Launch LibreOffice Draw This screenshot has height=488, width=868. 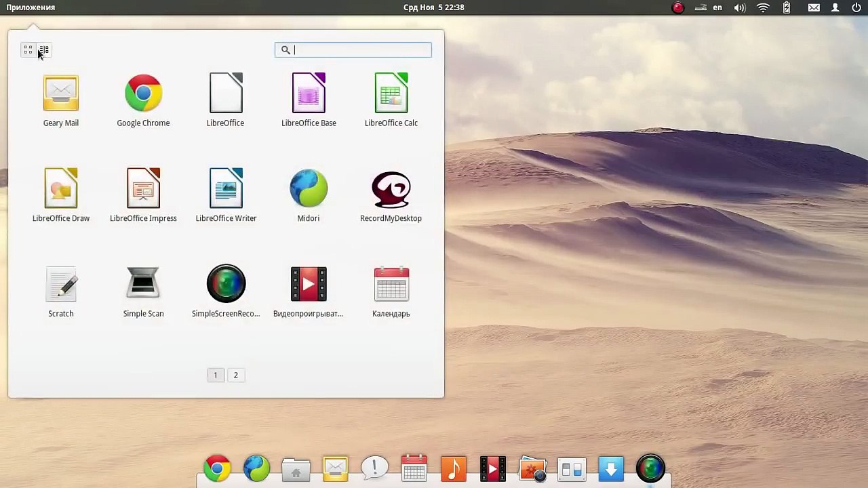60,196
